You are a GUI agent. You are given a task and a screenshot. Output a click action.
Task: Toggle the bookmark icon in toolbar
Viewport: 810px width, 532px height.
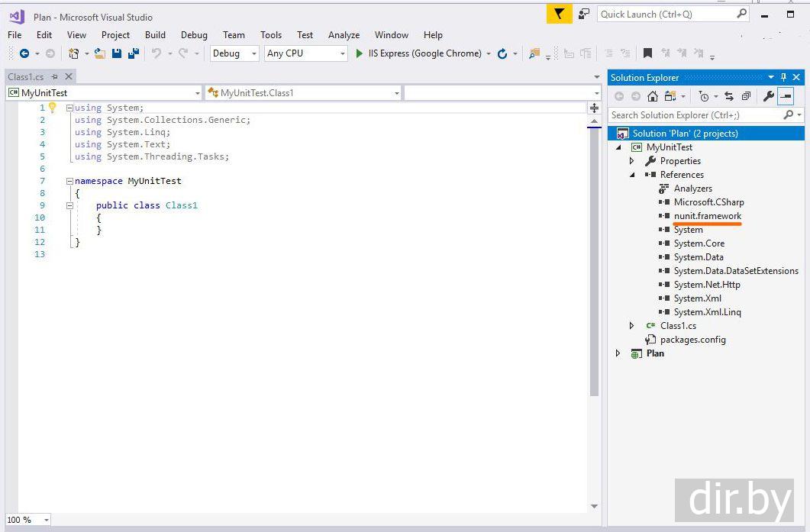click(647, 53)
